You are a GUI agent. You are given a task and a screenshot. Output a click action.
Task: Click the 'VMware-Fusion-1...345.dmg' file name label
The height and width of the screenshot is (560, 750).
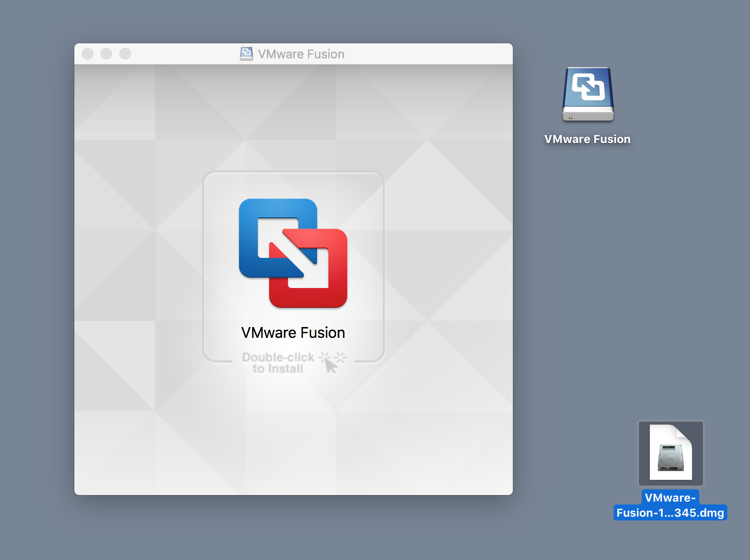pyautogui.click(x=670, y=505)
